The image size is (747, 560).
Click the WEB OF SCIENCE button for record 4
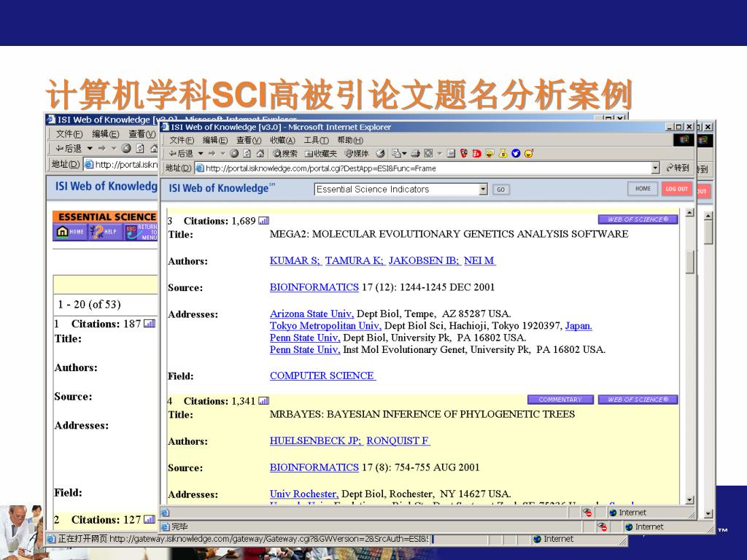click(638, 400)
